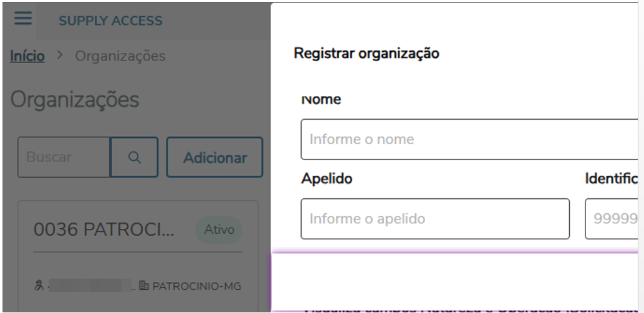The width and height of the screenshot is (644, 313).
Task: Focus the Buscar search field
Action: point(64,157)
